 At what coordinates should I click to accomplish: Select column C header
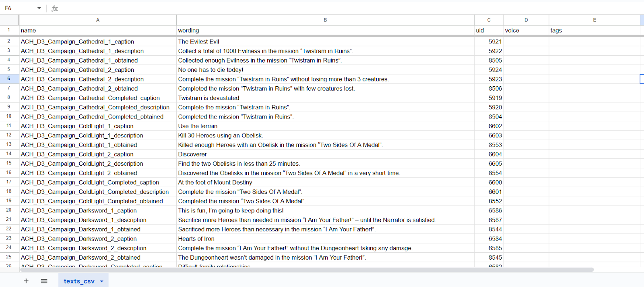pyautogui.click(x=489, y=20)
